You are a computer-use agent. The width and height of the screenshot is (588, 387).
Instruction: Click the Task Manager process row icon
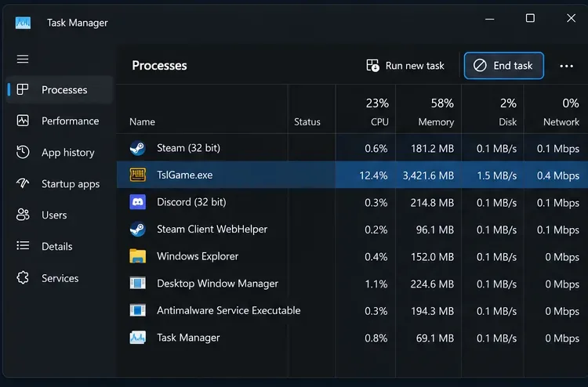point(138,338)
